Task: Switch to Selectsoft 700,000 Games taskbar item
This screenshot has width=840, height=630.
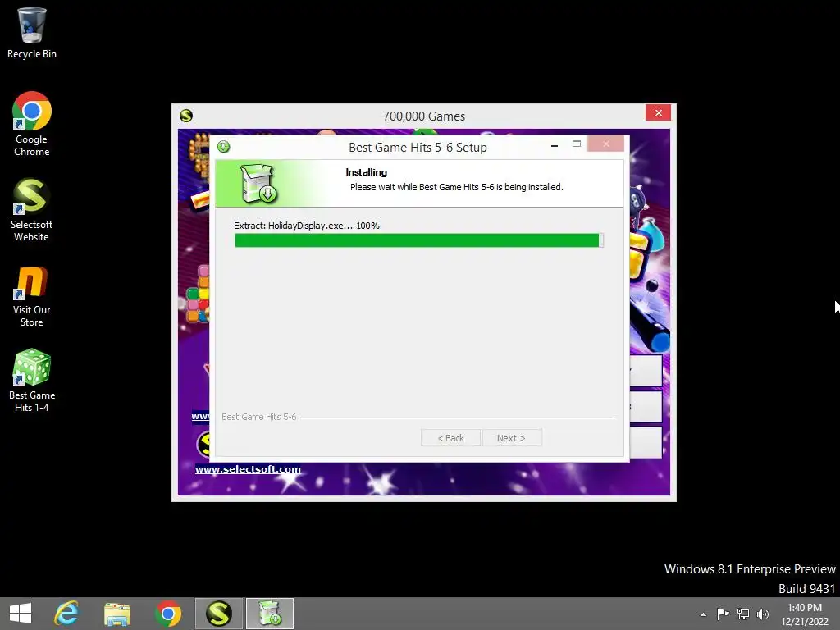Action: tap(218, 614)
